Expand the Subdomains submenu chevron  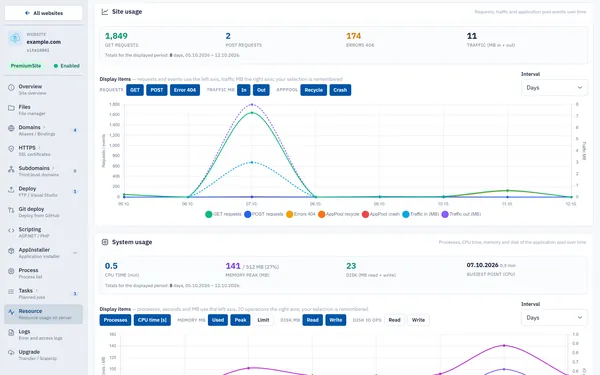[x=53, y=168]
